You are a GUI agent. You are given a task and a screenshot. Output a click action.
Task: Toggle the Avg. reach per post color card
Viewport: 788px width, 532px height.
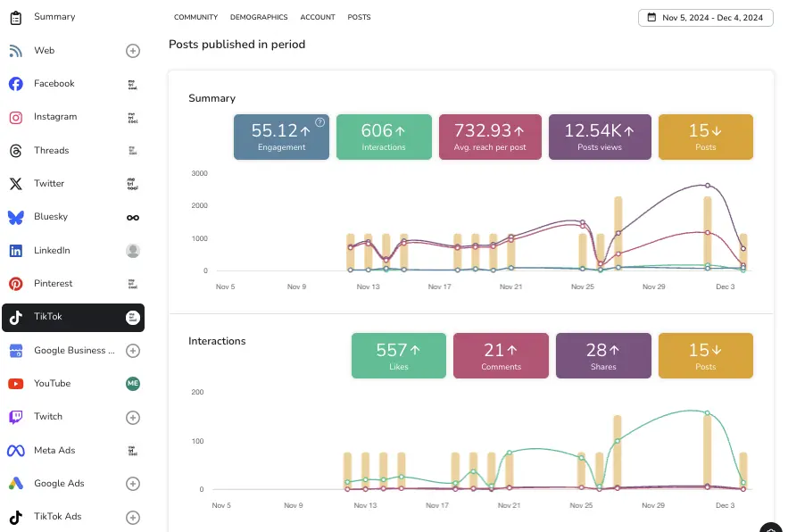tap(490, 137)
